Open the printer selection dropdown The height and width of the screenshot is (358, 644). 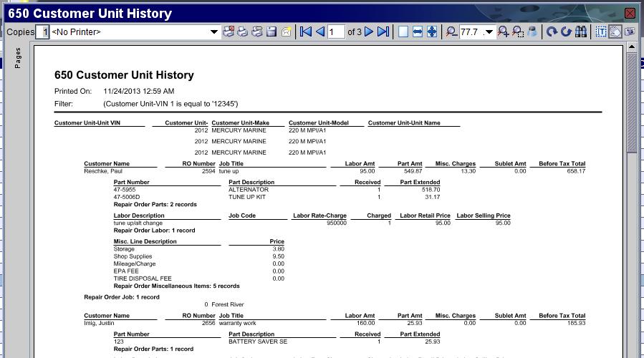pyautogui.click(x=214, y=32)
